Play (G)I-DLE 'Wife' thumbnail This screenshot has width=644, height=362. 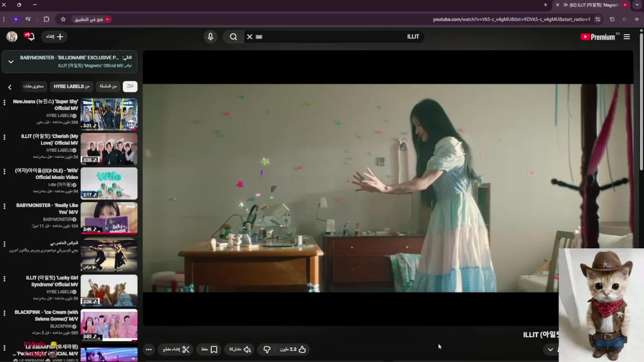109,184
